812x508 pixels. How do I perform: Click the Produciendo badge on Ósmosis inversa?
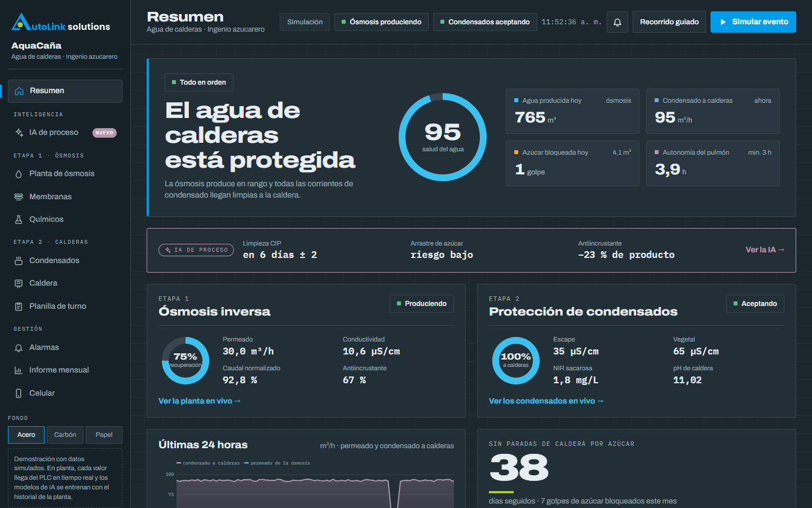(x=422, y=304)
